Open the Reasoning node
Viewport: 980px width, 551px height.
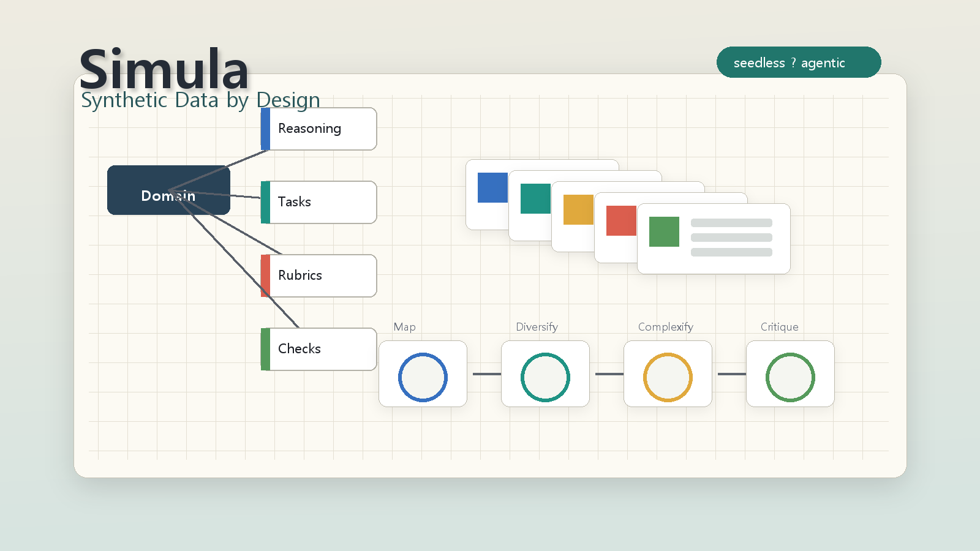click(x=318, y=129)
